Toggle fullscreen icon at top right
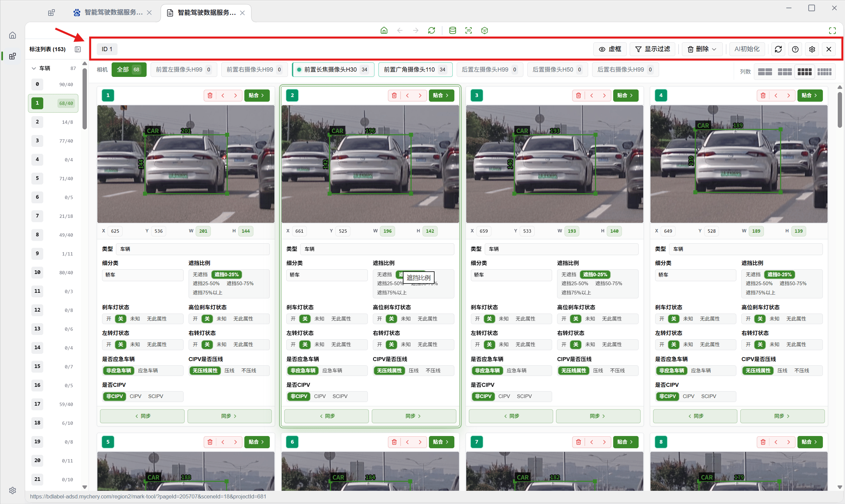The image size is (845, 504). click(x=832, y=31)
